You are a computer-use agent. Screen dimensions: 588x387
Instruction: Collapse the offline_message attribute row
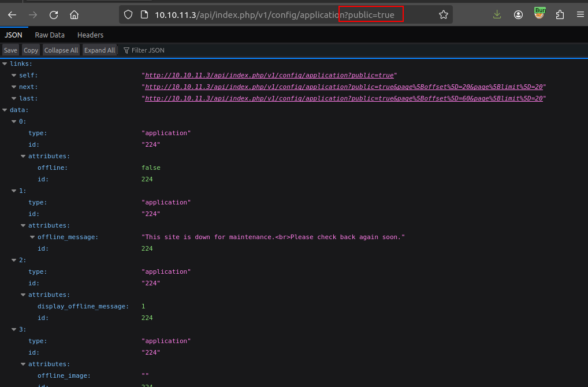coord(33,237)
